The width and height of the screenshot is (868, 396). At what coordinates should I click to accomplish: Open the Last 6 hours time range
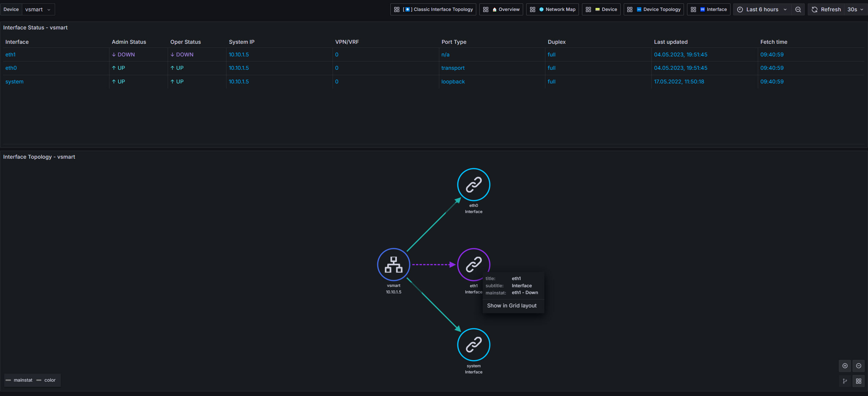pos(762,10)
